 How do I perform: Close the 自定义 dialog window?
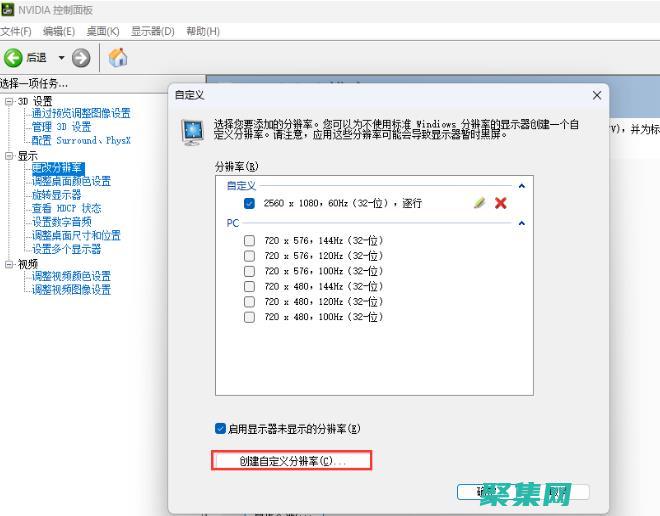pyautogui.click(x=597, y=95)
